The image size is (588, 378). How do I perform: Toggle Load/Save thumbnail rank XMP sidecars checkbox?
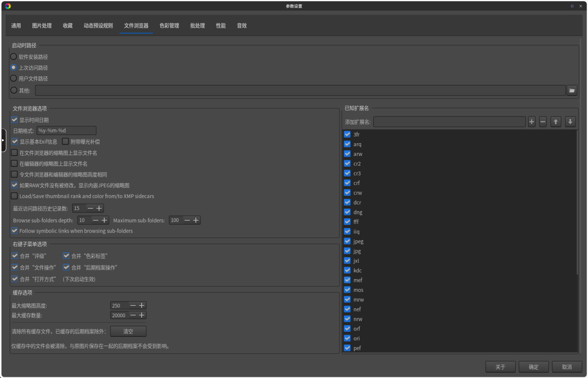tap(14, 196)
